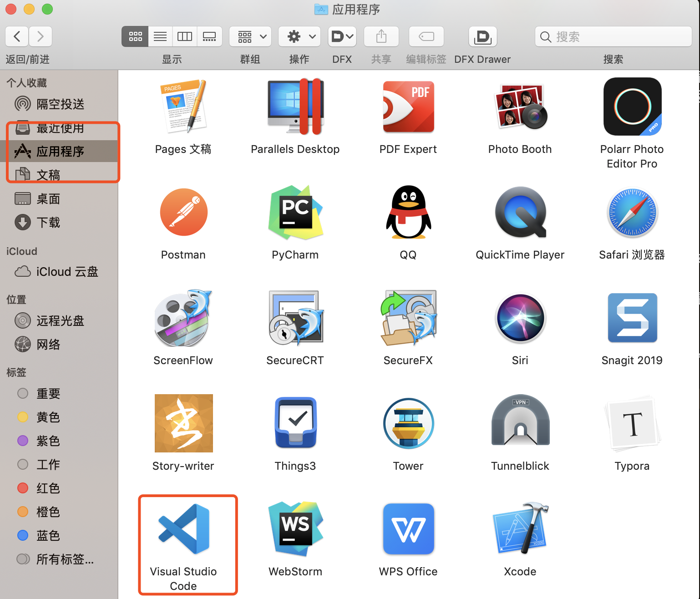Click the Postman app icon
700x599 pixels.
tap(183, 212)
